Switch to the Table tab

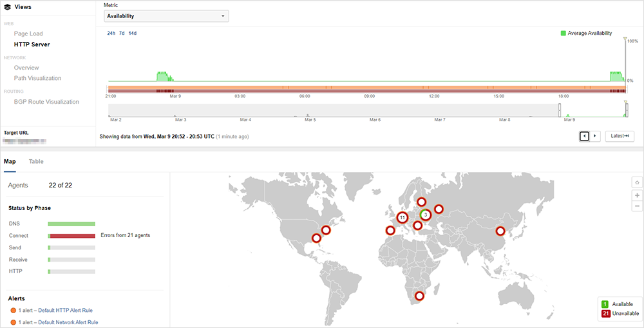pos(36,161)
